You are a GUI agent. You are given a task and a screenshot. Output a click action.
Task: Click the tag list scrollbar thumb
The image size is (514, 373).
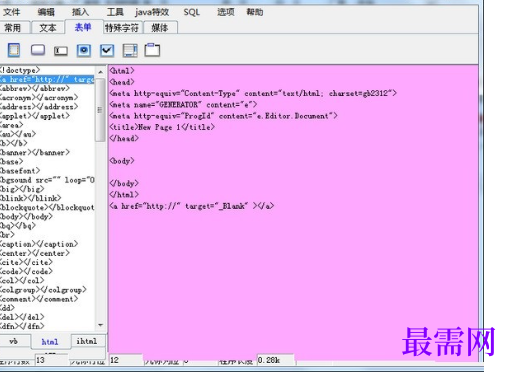(100, 110)
